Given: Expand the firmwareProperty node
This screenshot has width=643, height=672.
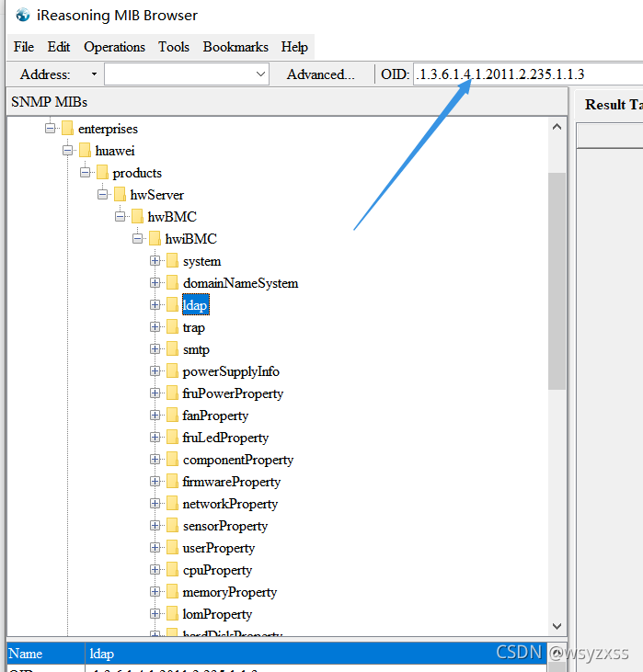Looking at the screenshot, I should (155, 482).
